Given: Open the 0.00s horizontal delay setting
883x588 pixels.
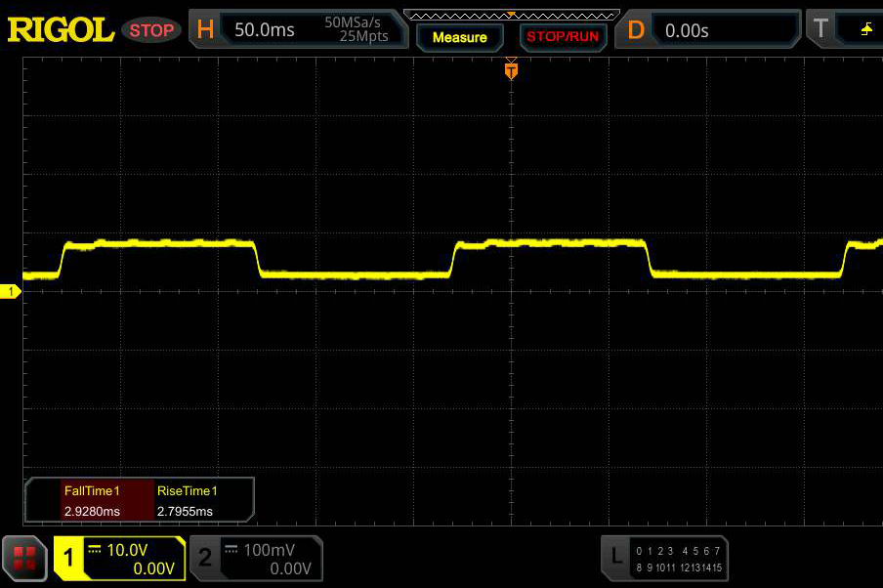Looking at the screenshot, I should point(687,30).
